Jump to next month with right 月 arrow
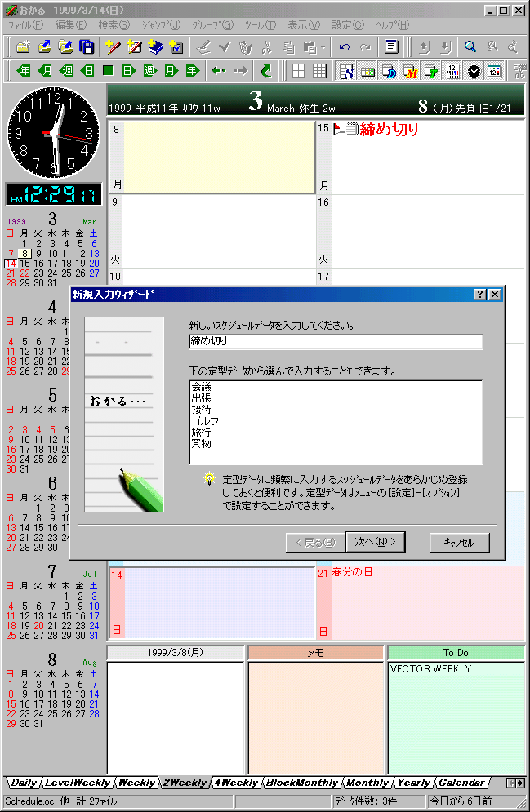The height and width of the screenshot is (812, 530). tap(171, 71)
